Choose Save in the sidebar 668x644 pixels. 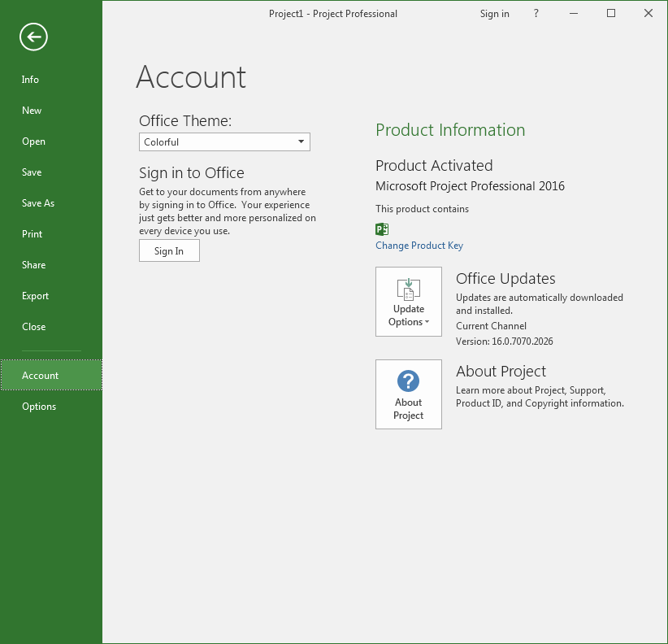point(51,172)
